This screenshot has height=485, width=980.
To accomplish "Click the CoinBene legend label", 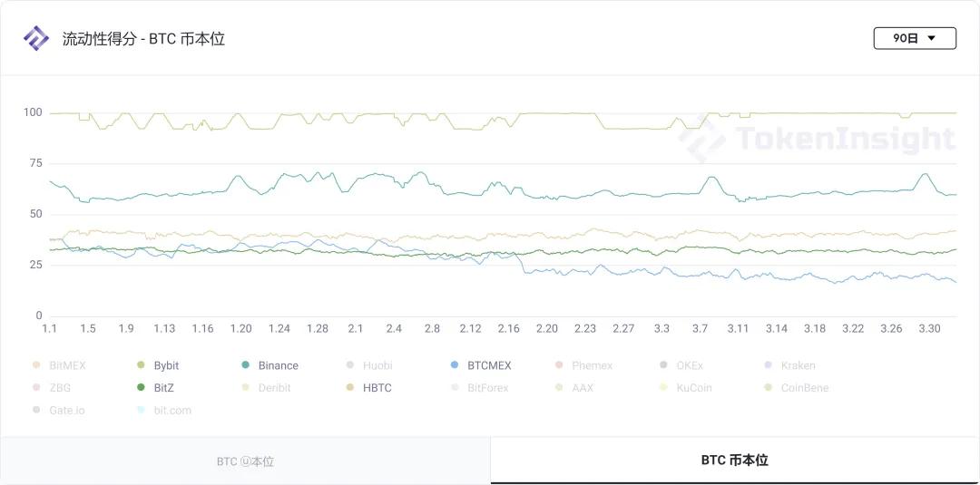I will pyautogui.click(x=804, y=388).
